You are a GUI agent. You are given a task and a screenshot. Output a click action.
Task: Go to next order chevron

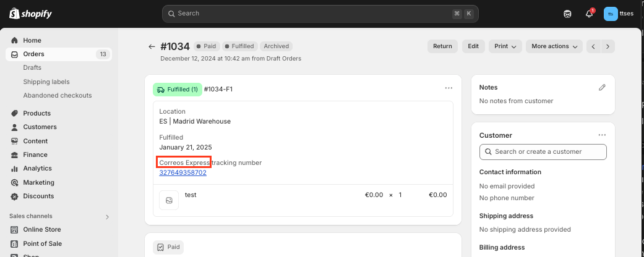608,46
